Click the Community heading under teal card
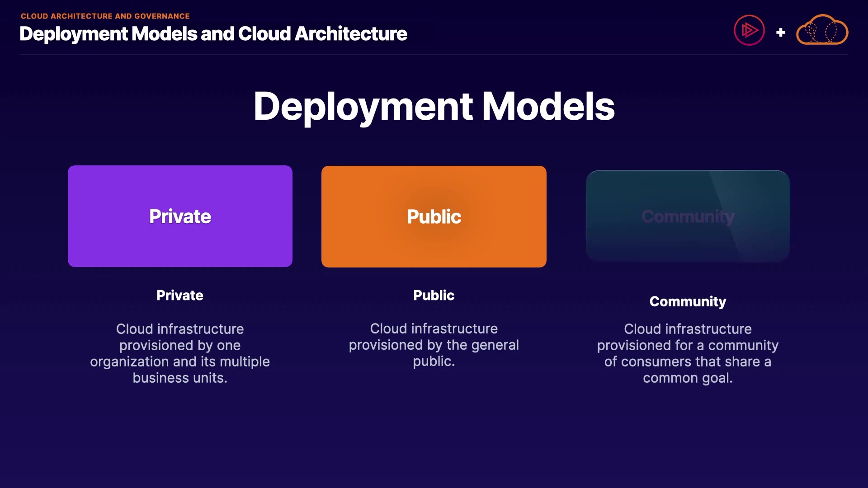Viewport: 868px width, 488px height. point(688,301)
